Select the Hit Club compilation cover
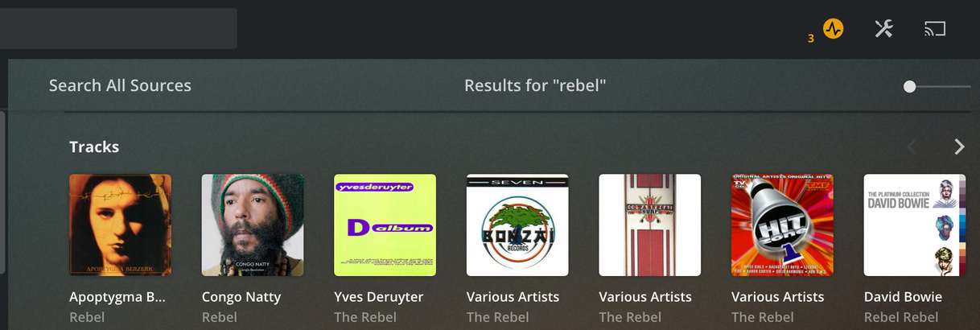This screenshot has width=980, height=330. 782,225
